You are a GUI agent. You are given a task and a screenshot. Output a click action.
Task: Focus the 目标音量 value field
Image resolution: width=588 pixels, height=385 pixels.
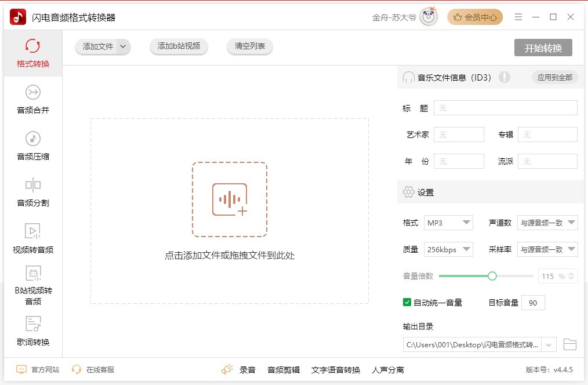pos(533,303)
